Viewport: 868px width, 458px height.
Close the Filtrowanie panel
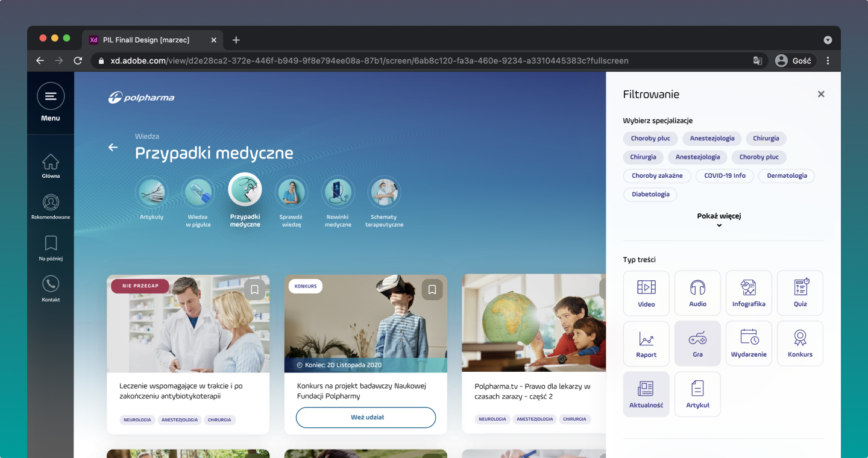click(820, 94)
